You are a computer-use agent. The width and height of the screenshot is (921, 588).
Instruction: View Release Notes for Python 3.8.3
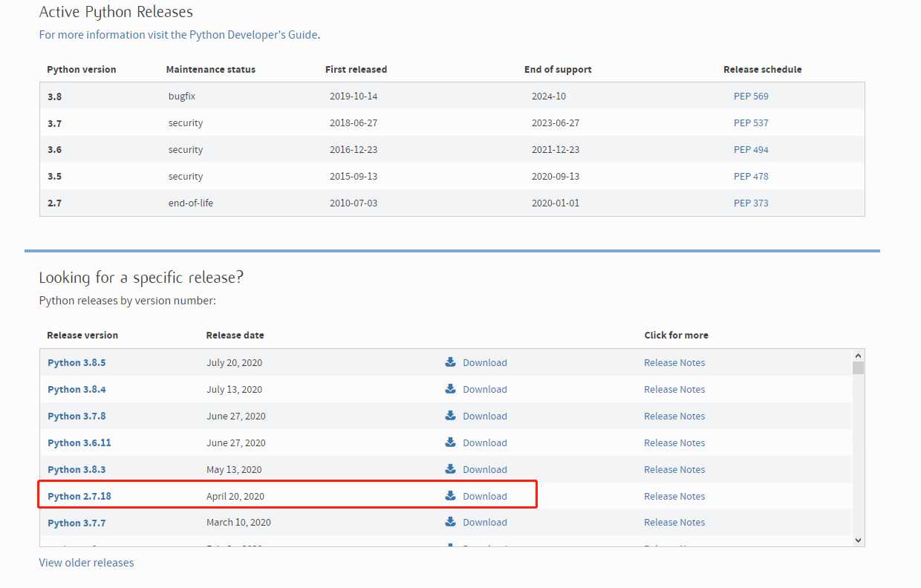[x=674, y=470]
